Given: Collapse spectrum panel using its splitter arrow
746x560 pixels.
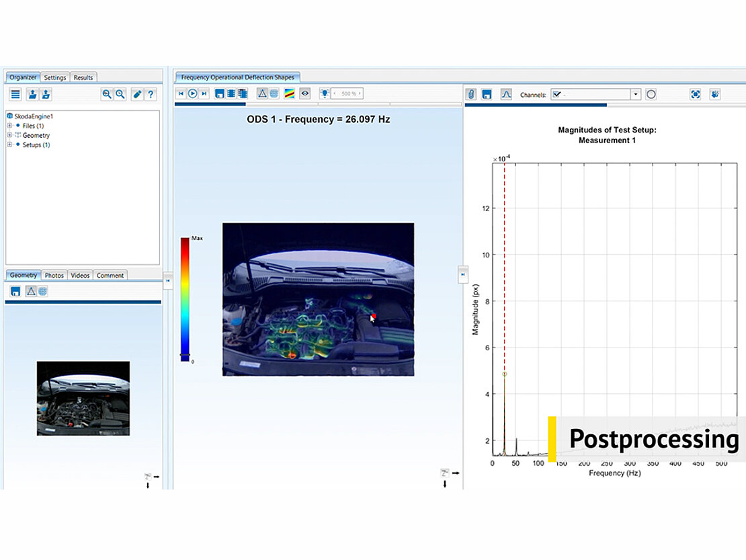Looking at the screenshot, I should tap(463, 274).
